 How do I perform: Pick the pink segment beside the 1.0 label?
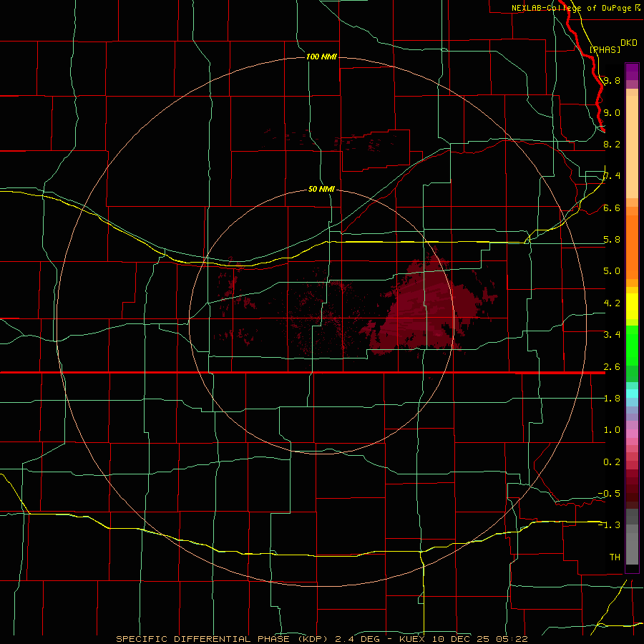632,434
